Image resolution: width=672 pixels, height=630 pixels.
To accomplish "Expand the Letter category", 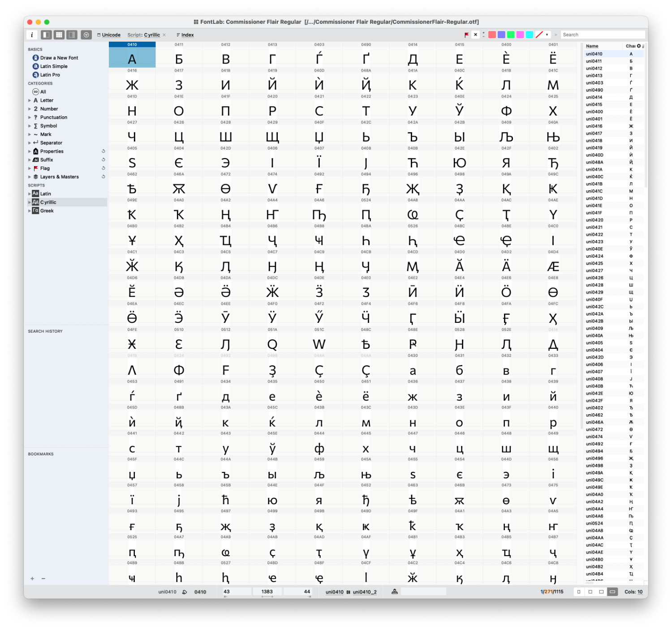I will point(30,100).
